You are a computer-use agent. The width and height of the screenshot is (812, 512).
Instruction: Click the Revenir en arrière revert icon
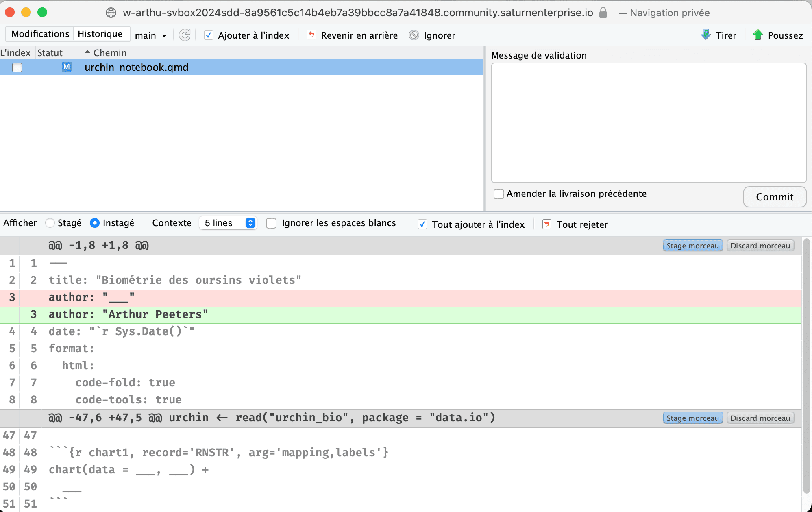311,35
